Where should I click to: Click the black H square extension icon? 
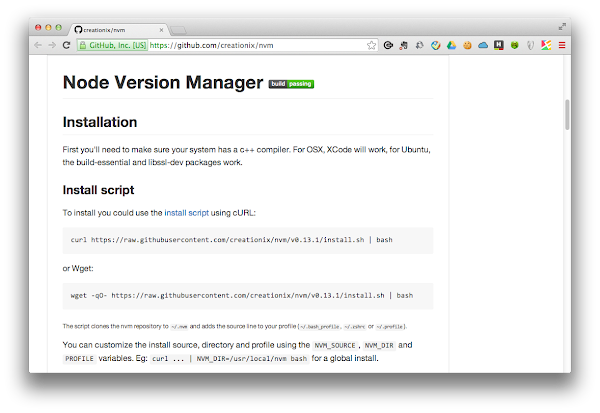[x=498, y=45]
